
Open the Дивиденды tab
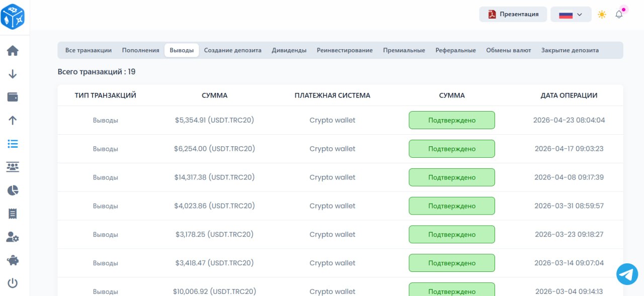pos(289,50)
